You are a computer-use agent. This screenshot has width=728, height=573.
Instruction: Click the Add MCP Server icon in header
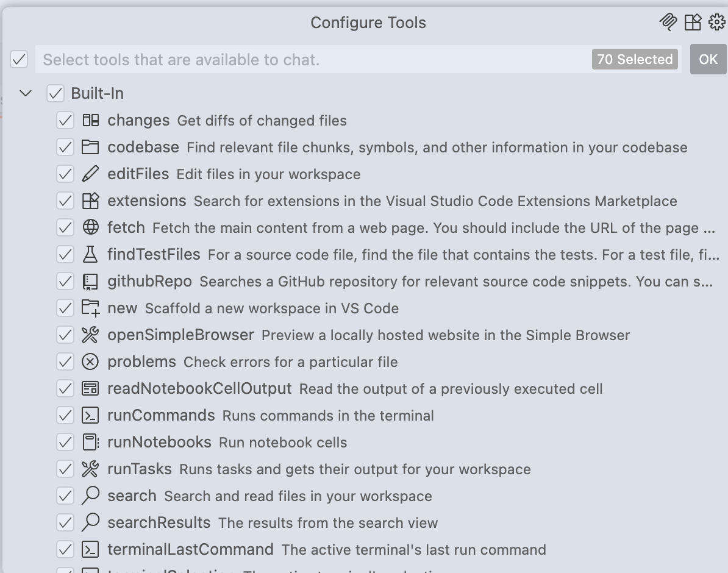click(668, 22)
